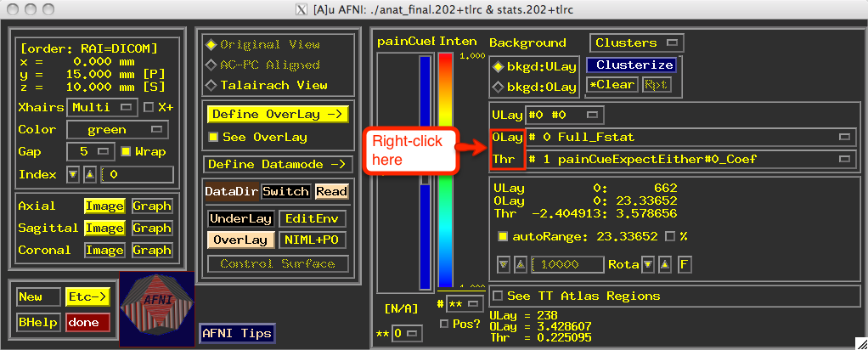The height and width of the screenshot is (350, 868).
Task: Open Sagittal Graph viewer
Action: coord(152,229)
